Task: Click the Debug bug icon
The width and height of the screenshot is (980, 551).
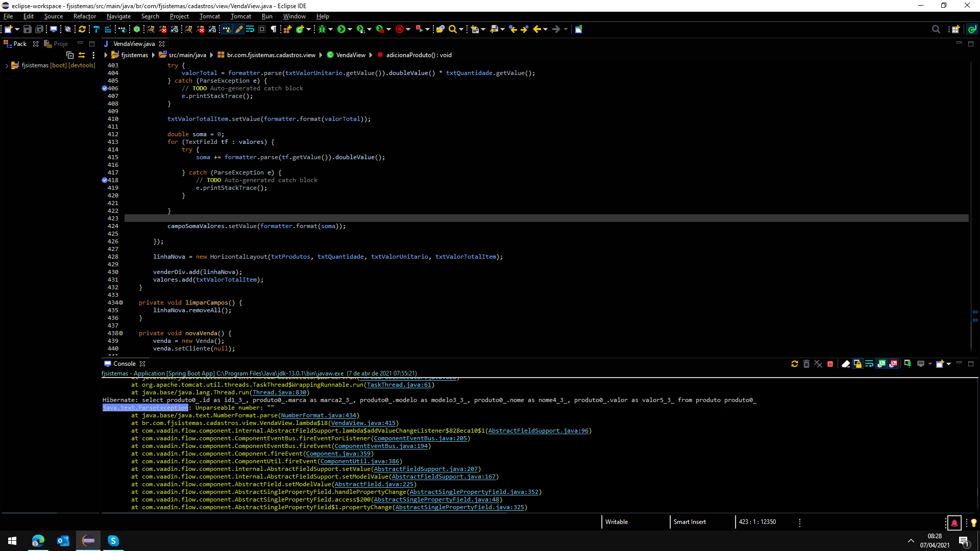Action: (322, 29)
